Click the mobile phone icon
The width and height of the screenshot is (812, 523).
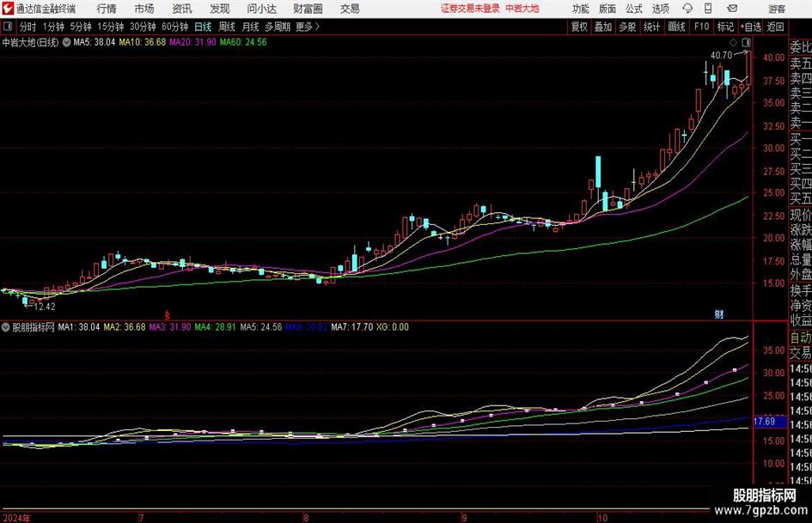coord(708,9)
